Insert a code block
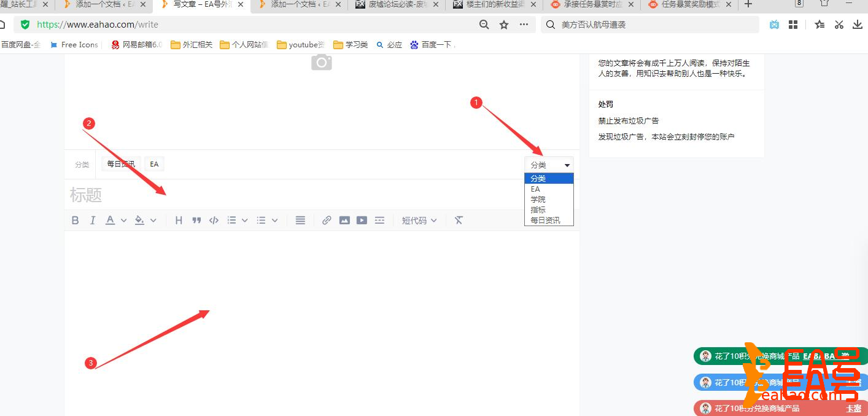This screenshot has width=868, height=416. tap(214, 220)
